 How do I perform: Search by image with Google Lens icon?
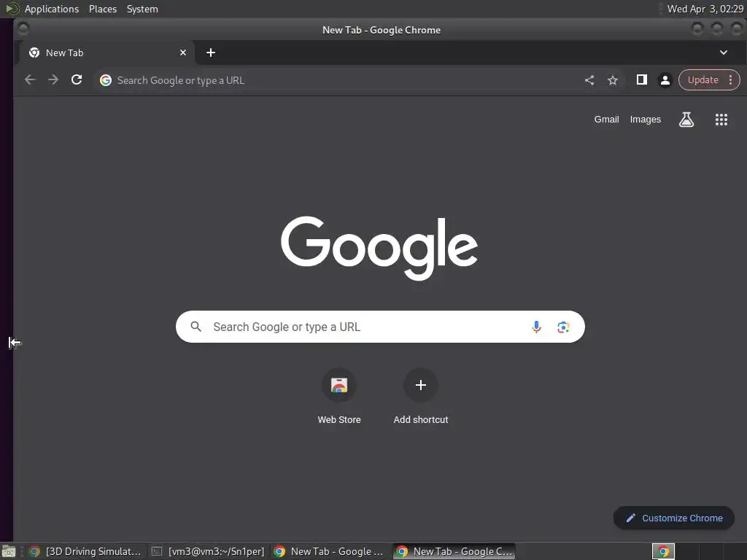pyautogui.click(x=563, y=327)
